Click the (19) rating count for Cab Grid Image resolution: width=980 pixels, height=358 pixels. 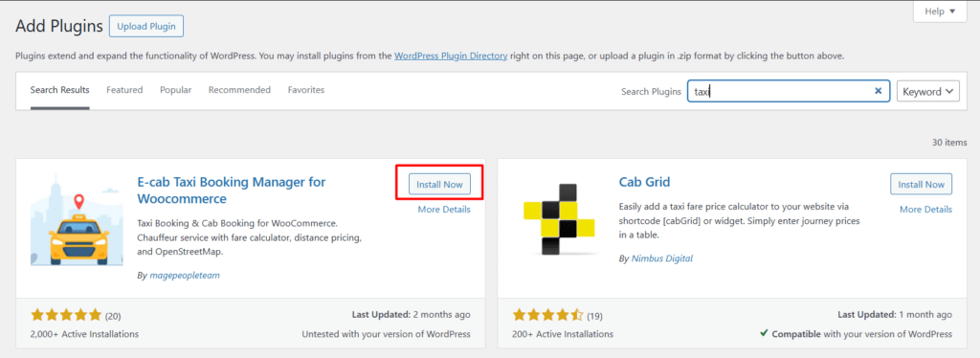pos(594,316)
